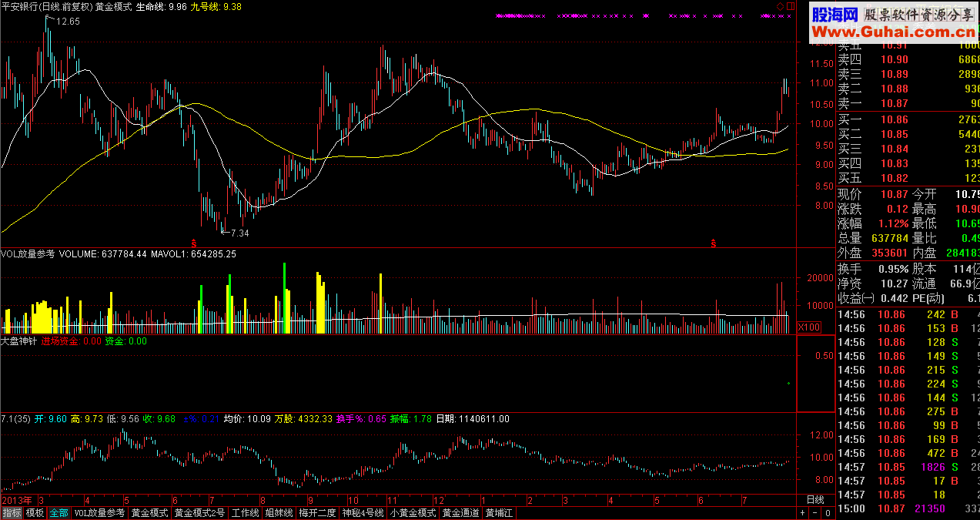
Task: Open the 梅开二度 indicator tab
Action: click(318, 513)
